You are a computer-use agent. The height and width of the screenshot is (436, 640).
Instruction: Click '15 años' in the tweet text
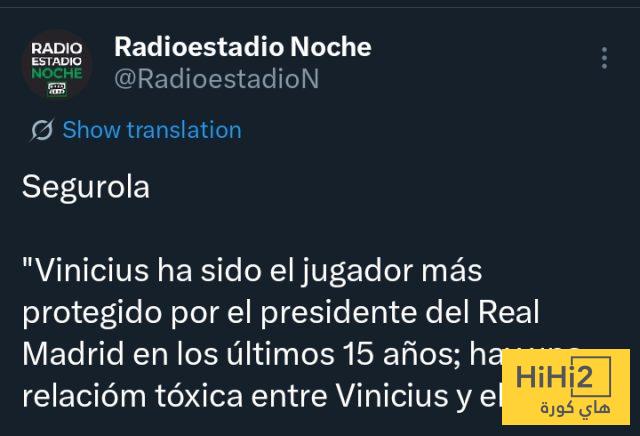point(402,353)
